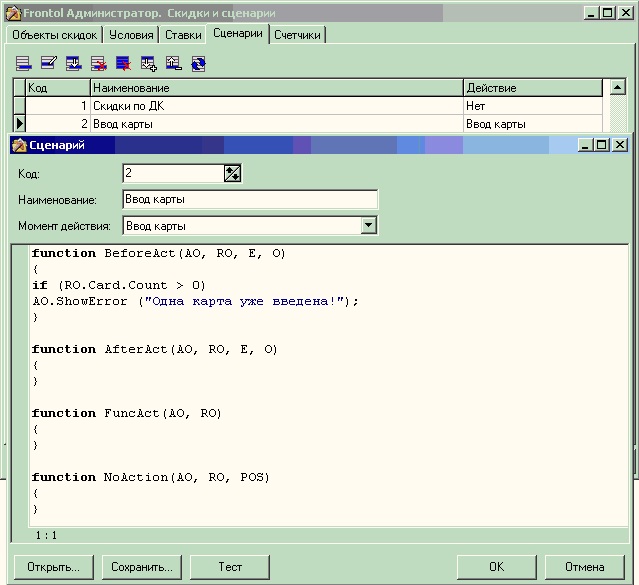639x585 pixels.
Task: Click the expand rows plus icon
Action: [x=149, y=63]
